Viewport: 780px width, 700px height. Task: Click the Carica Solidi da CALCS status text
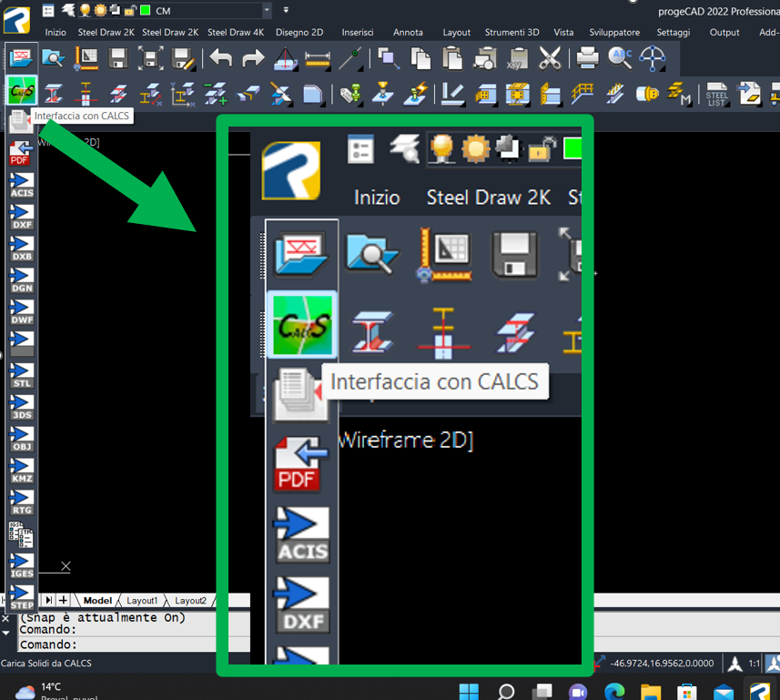click(x=46, y=664)
